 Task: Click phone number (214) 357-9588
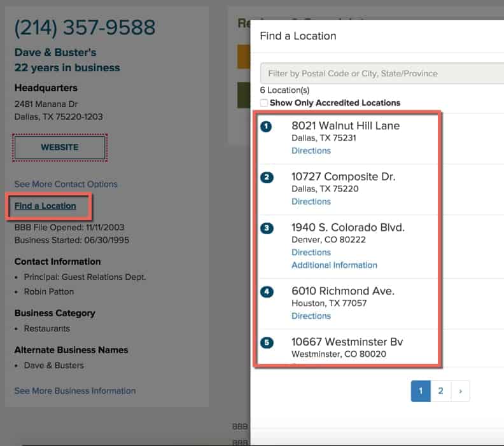(x=85, y=27)
